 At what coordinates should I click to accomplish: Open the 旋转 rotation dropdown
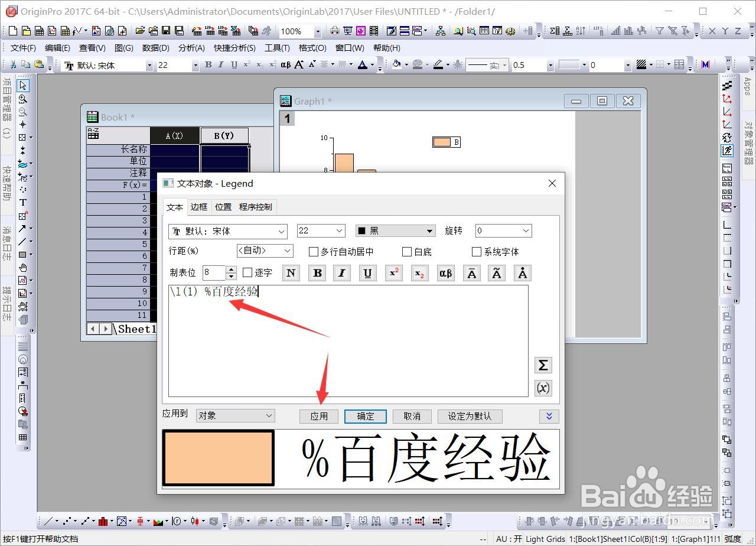pos(503,231)
